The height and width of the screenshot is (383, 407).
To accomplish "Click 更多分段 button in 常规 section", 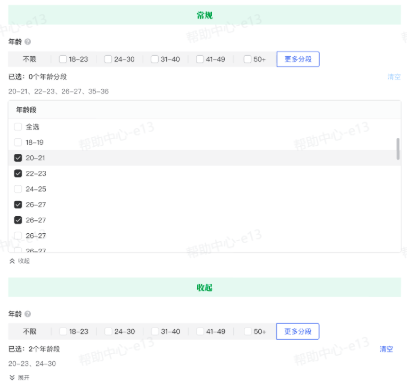I will pos(298,59).
